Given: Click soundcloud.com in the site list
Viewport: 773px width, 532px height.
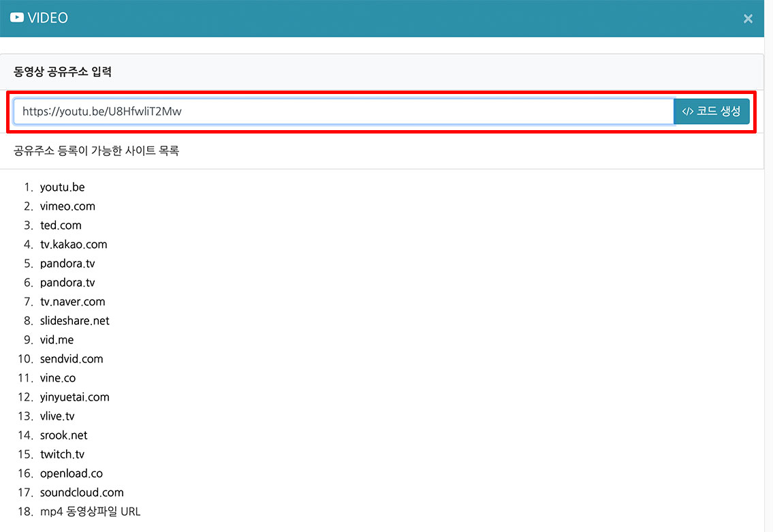Looking at the screenshot, I should [x=82, y=492].
